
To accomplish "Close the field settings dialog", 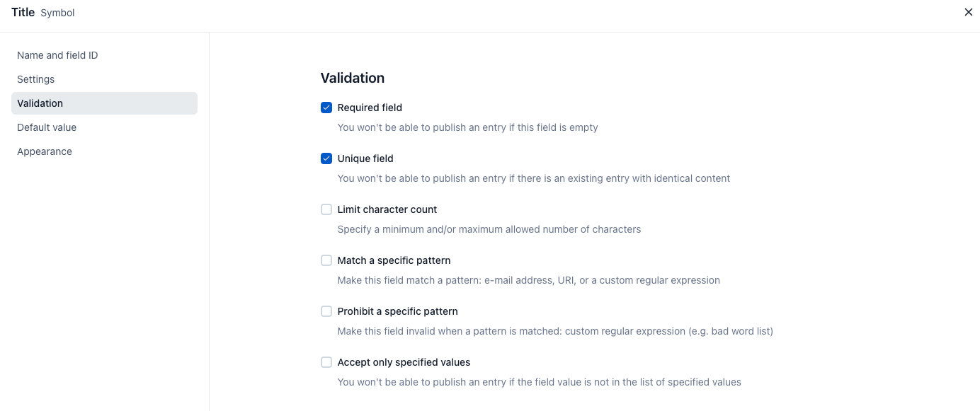I will [x=968, y=12].
